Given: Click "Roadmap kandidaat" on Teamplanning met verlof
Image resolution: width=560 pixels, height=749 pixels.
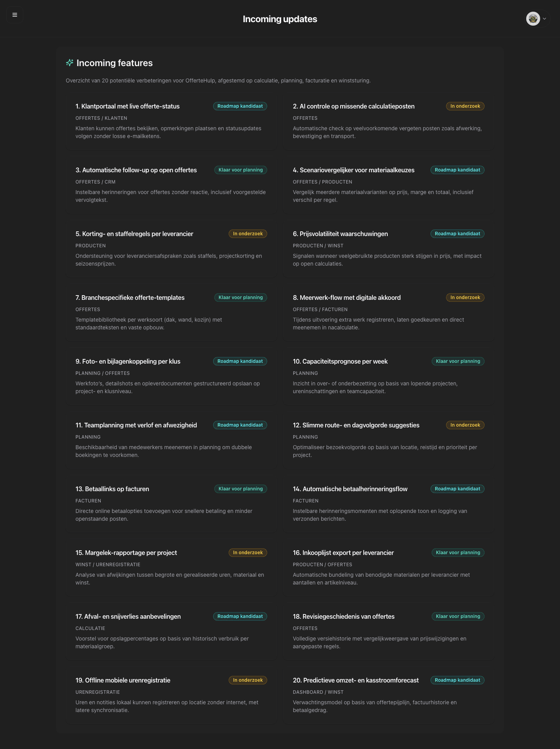Looking at the screenshot, I should pos(240,425).
